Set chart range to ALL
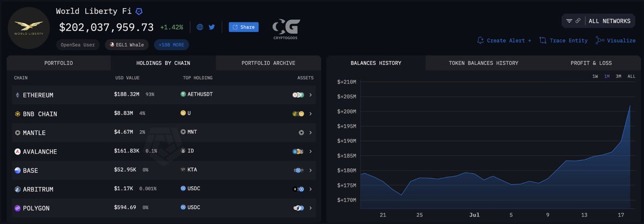 point(632,76)
